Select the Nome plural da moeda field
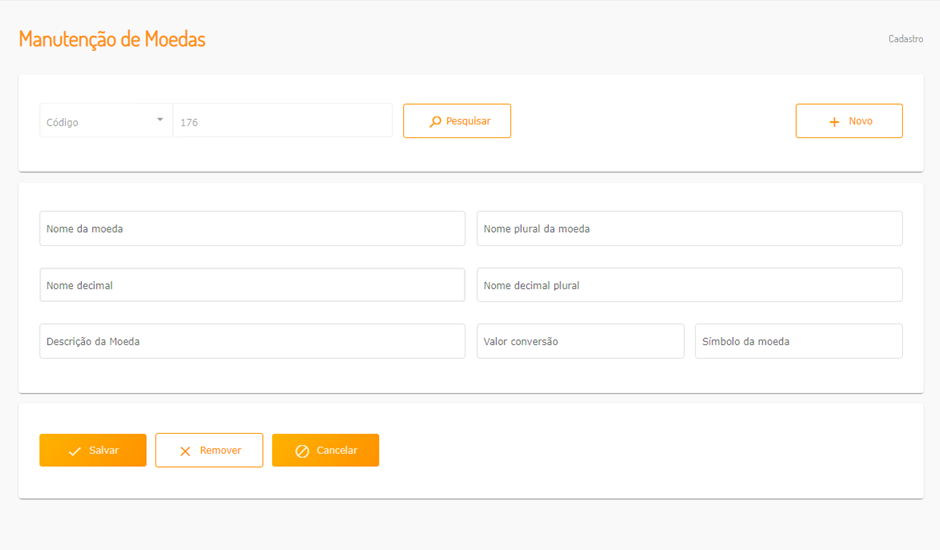The width and height of the screenshot is (940, 550). point(689,229)
